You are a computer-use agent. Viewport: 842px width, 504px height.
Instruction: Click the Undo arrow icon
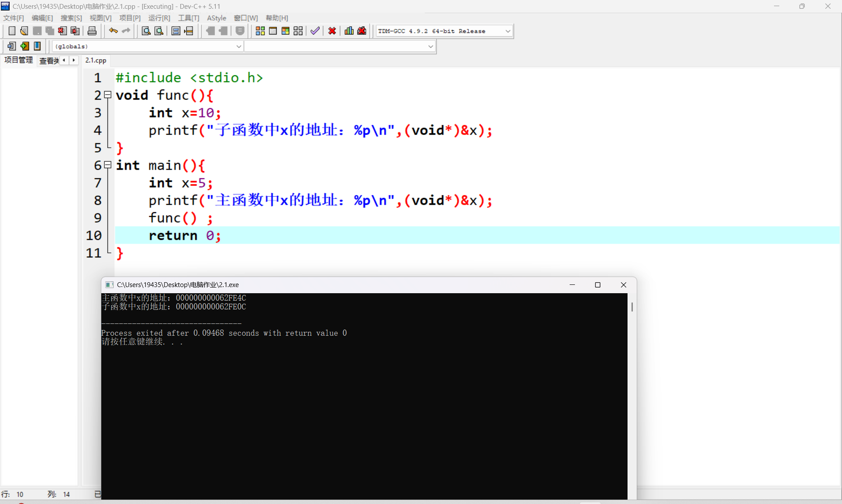[x=113, y=31]
